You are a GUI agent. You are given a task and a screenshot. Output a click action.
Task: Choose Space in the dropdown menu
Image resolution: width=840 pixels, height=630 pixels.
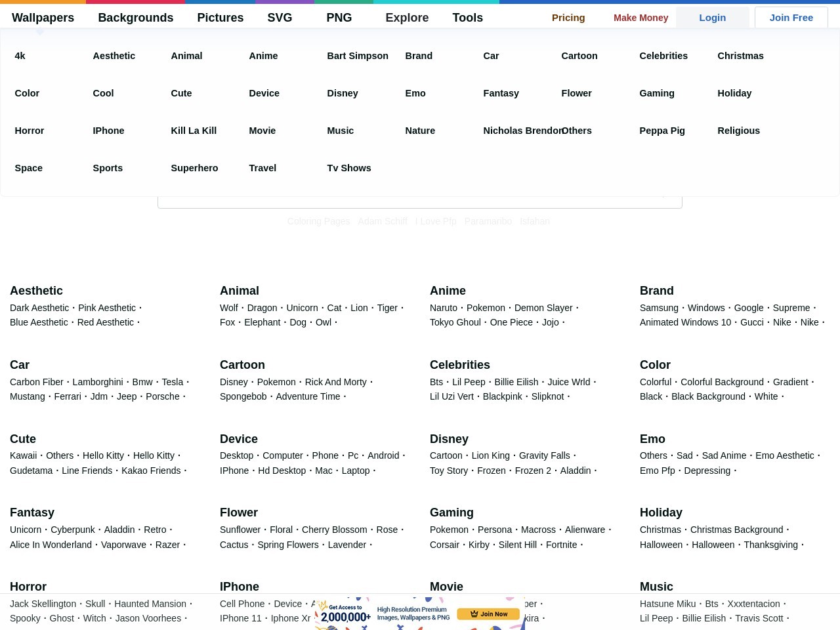coord(28,168)
